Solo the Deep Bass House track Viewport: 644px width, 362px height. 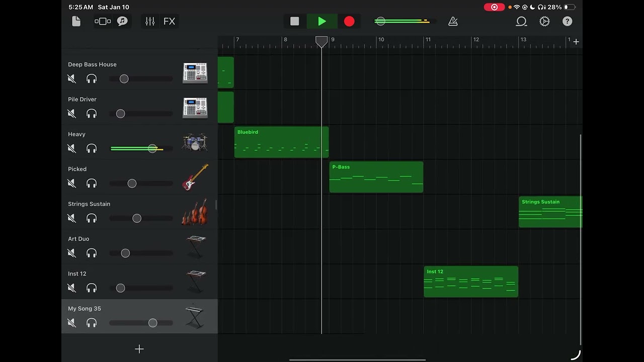[x=92, y=78]
